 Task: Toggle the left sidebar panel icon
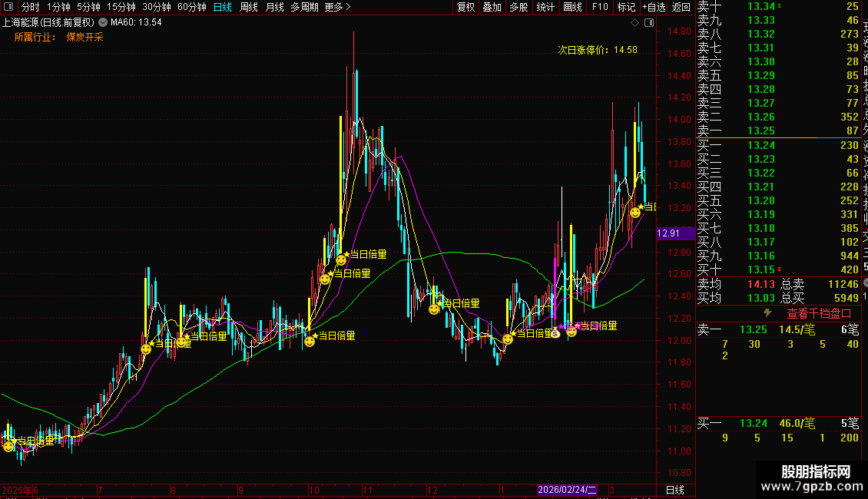click(8, 7)
